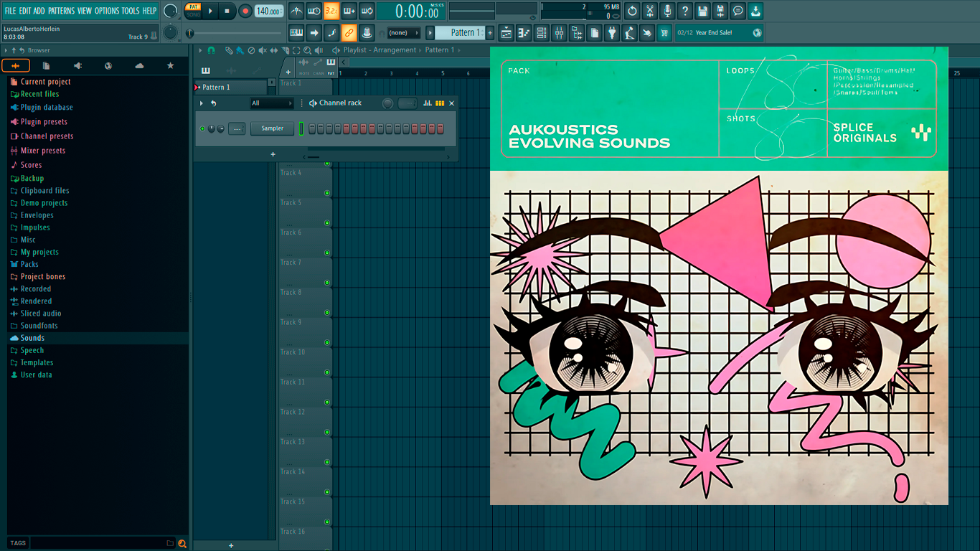980x551 pixels.
Task: Select the Zoom magnifier tool in playlist
Action: 308,50
